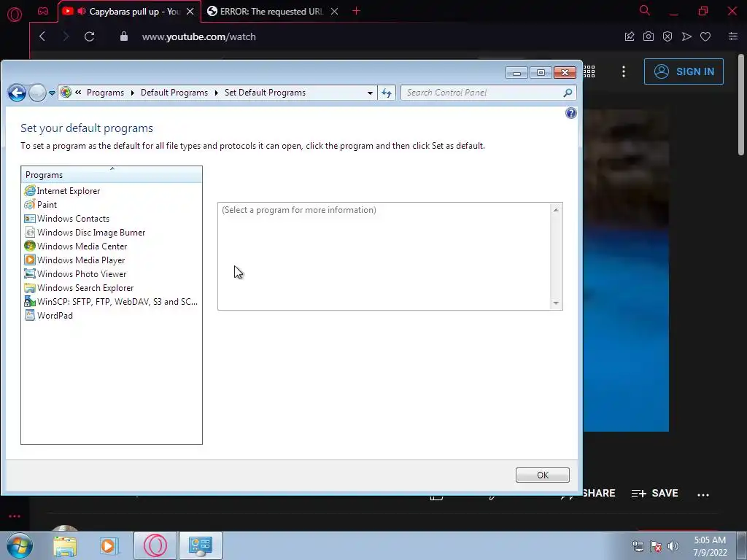This screenshot has width=747, height=560.
Task: Open Opera GX Corner gamepad icon
Action: click(43, 12)
